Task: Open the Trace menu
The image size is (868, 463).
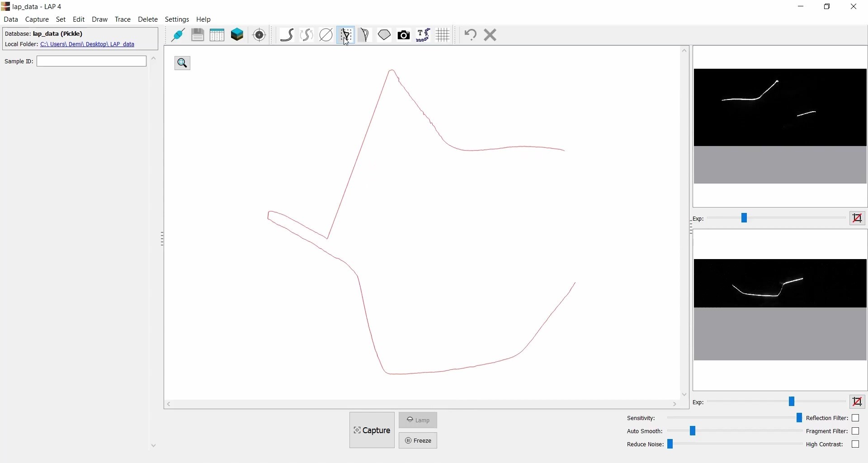Action: [x=123, y=20]
